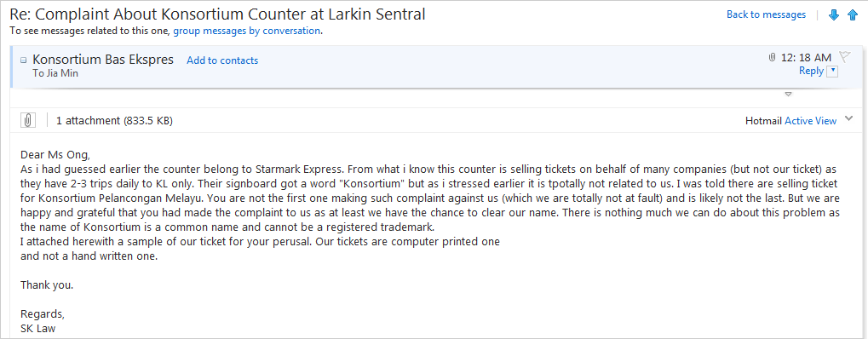Click recipient line To Jia Min
Screen dimensions: 868x339
[x=55, y=73]
